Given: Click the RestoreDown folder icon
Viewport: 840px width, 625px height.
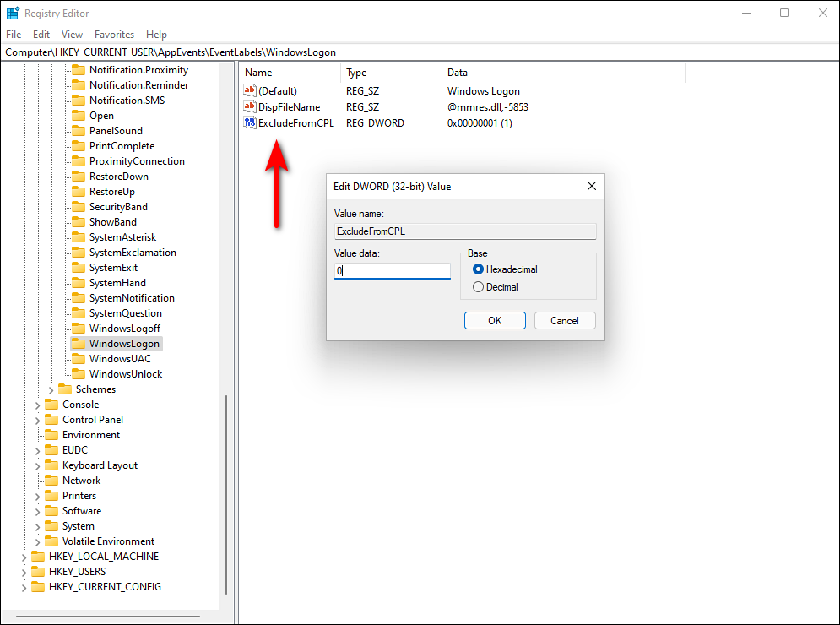Looking at the screenshot, I should [x=79, y=177].
